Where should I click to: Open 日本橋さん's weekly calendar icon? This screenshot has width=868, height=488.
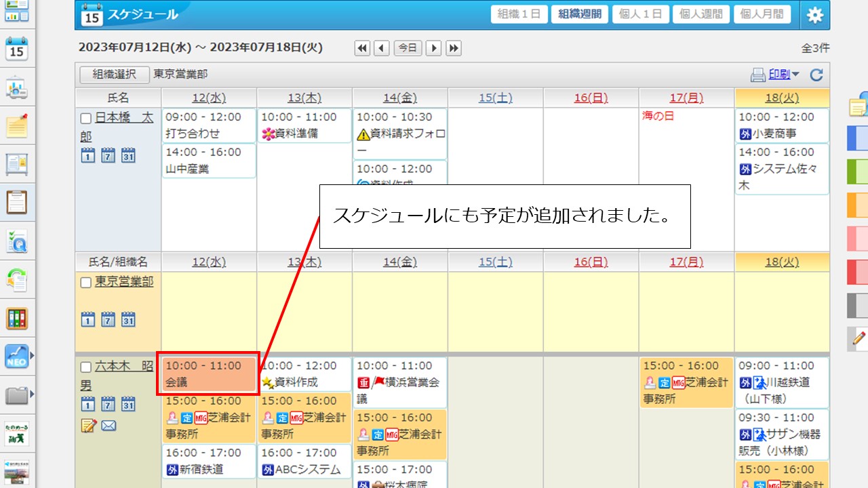tap(107, 155)
